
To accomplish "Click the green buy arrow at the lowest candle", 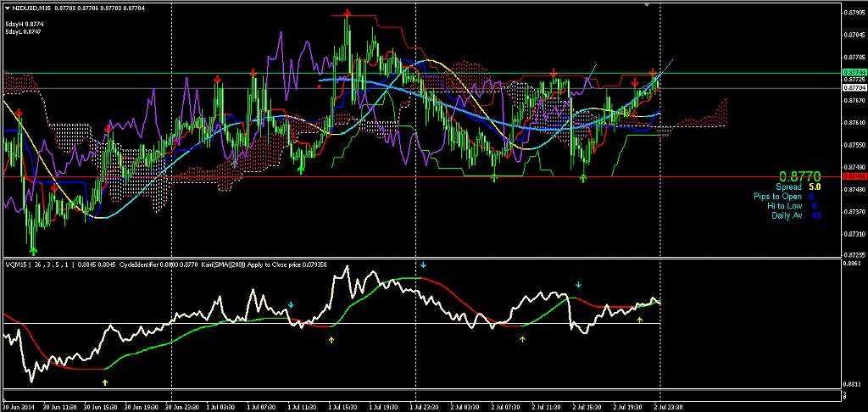I will (x=33, y=250).
